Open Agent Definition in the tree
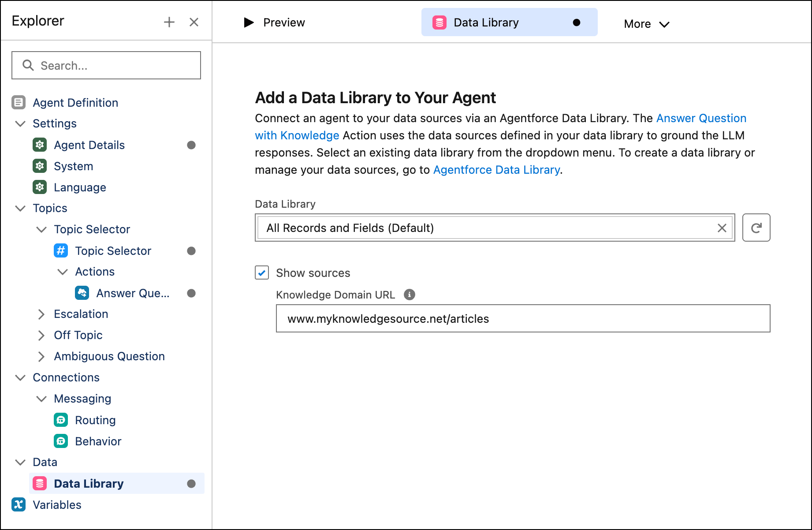This screenshot has height=530, width=812. tap(75, 103)
